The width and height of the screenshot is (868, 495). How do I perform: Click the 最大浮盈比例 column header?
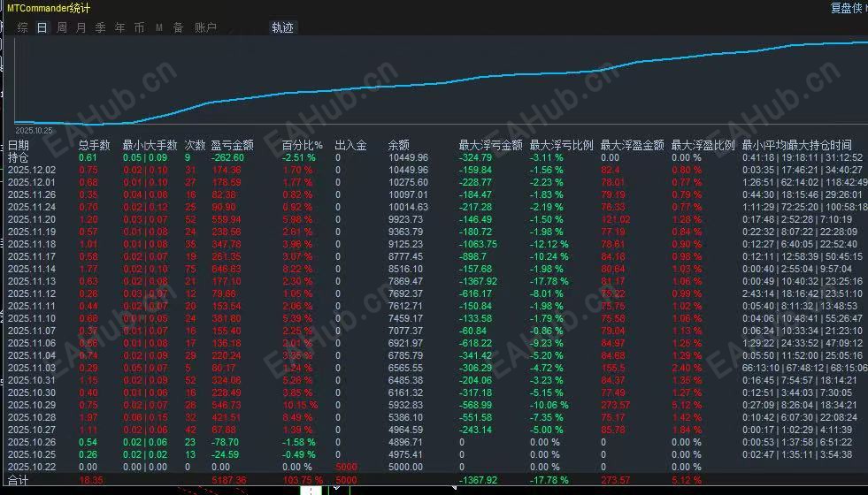[703, 145]
